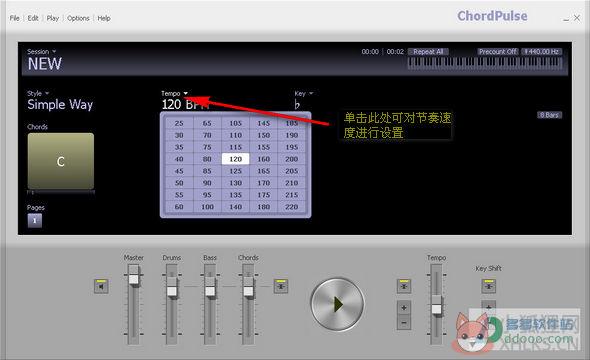Select tempo 125 in the grid
Viewport: 590px width, 360px height.
pos(236,171)
